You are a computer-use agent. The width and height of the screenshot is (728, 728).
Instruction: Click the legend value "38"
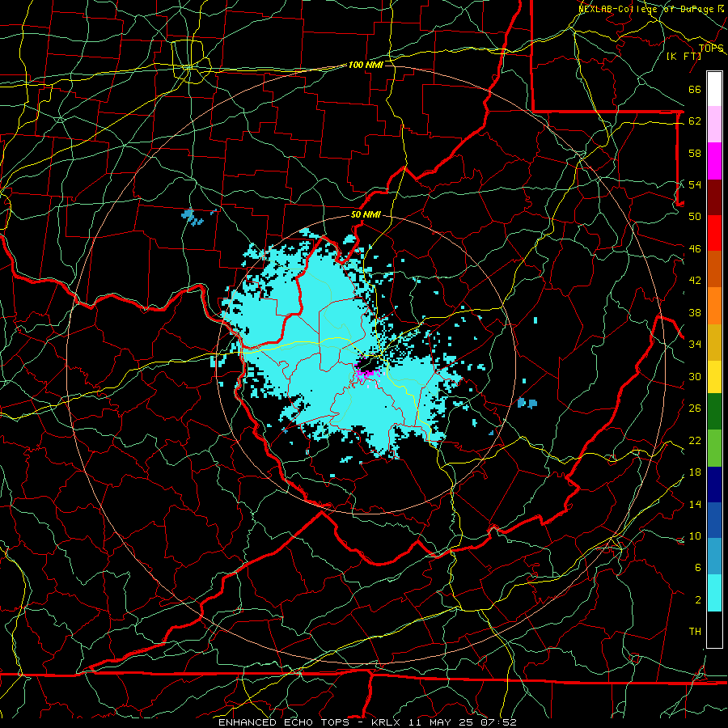[x=695, y=312]
